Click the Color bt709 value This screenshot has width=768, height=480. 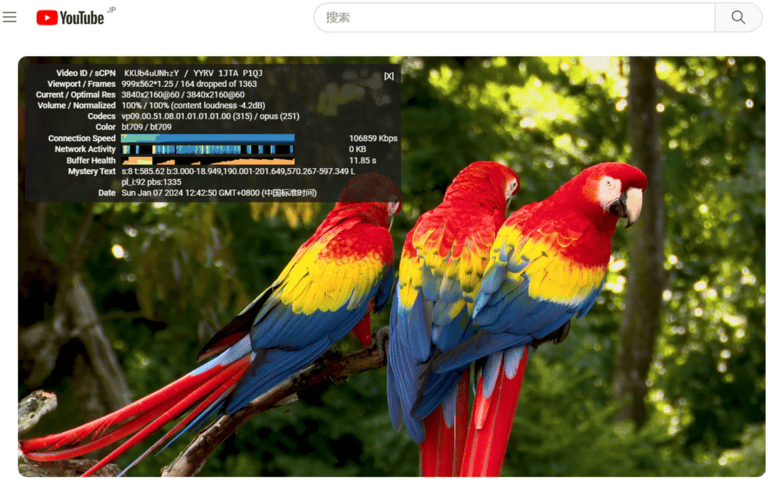point(145,127)
